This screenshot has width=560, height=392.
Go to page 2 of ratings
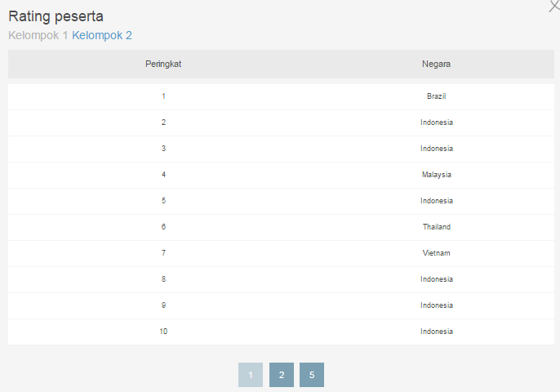[x=282, y=375]
